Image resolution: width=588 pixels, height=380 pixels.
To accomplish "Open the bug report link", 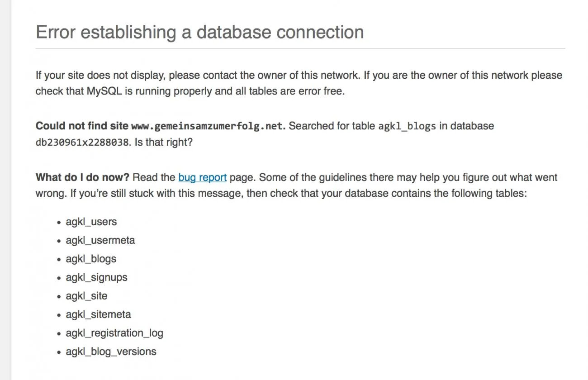I will tap(202, 177).
